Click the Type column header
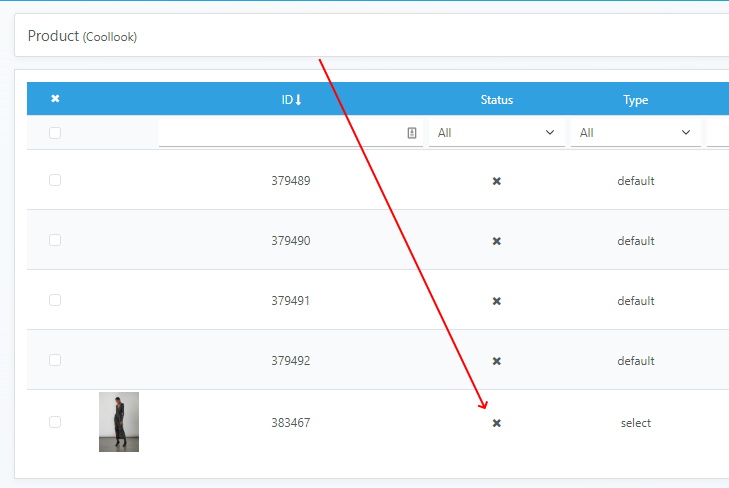Image resolution: width=729 pixels, height=488 pixels. click(x=636, y=99)
